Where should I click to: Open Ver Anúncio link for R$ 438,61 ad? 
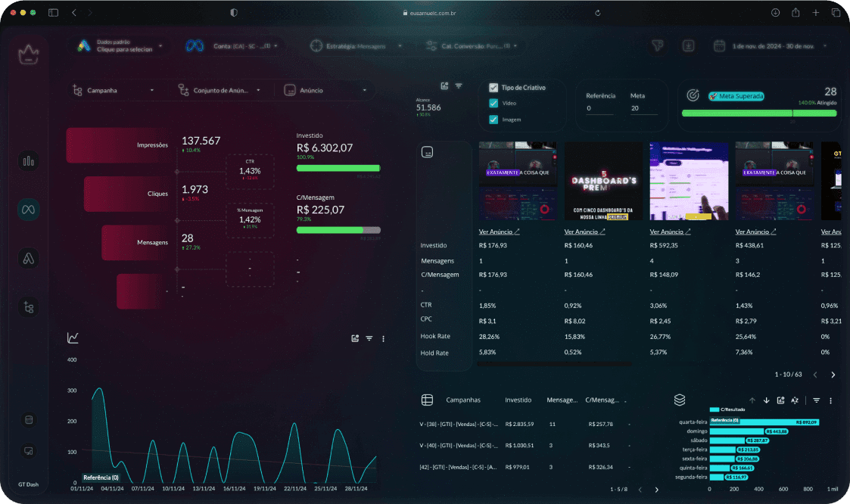755,232
